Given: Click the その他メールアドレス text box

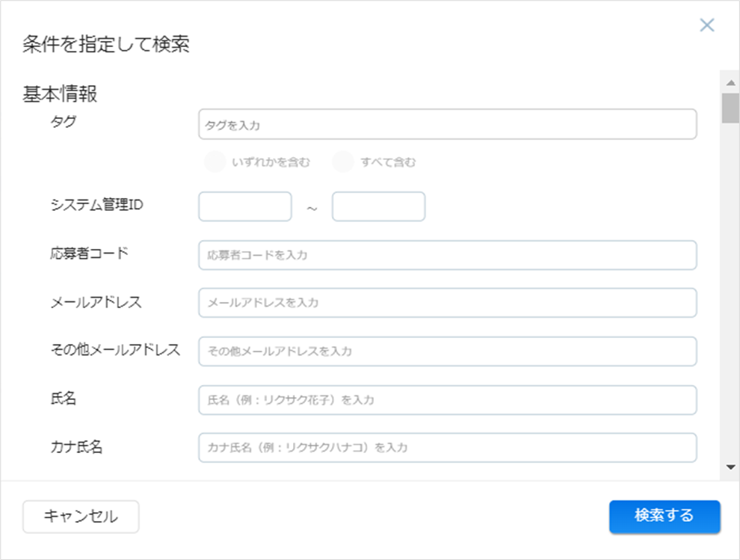Looking at the screenshot, I should click(x=447, y=351).
